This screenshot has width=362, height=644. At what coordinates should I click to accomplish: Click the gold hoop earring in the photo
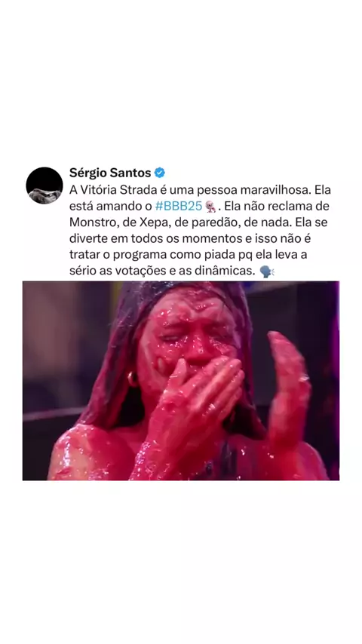point(133,379)
